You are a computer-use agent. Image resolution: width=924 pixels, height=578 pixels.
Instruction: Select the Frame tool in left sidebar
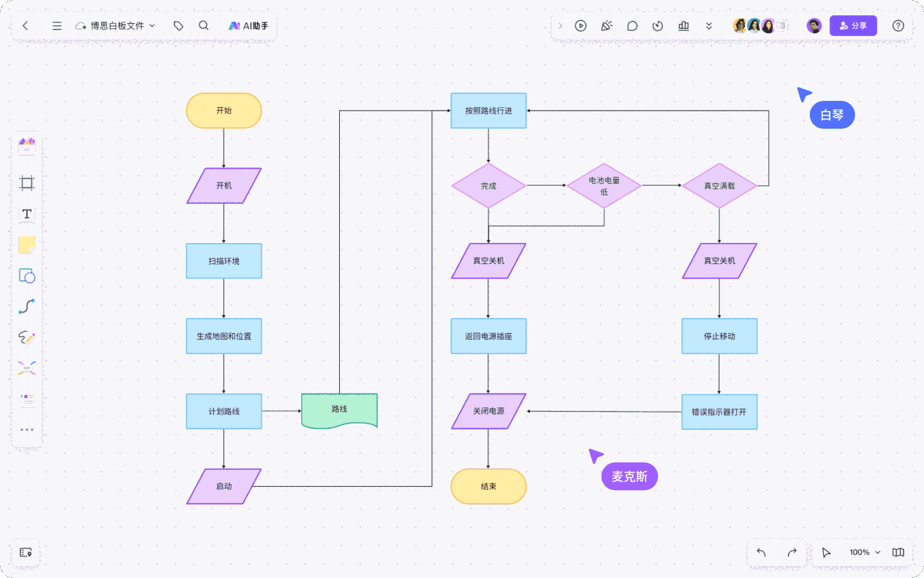tap(27, 183)
